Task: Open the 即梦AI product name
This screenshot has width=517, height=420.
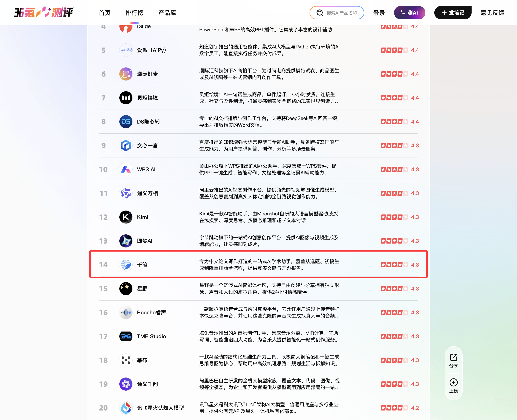Action: click(145, 241)
